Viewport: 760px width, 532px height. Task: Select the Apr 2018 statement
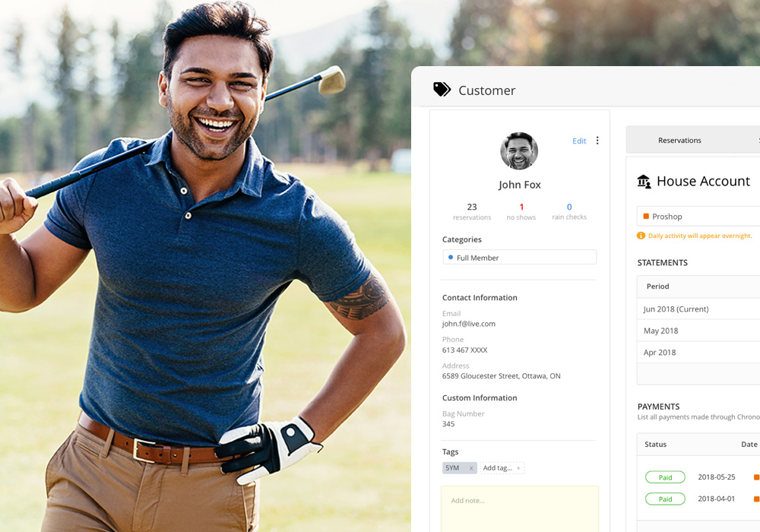click(698, 352)
